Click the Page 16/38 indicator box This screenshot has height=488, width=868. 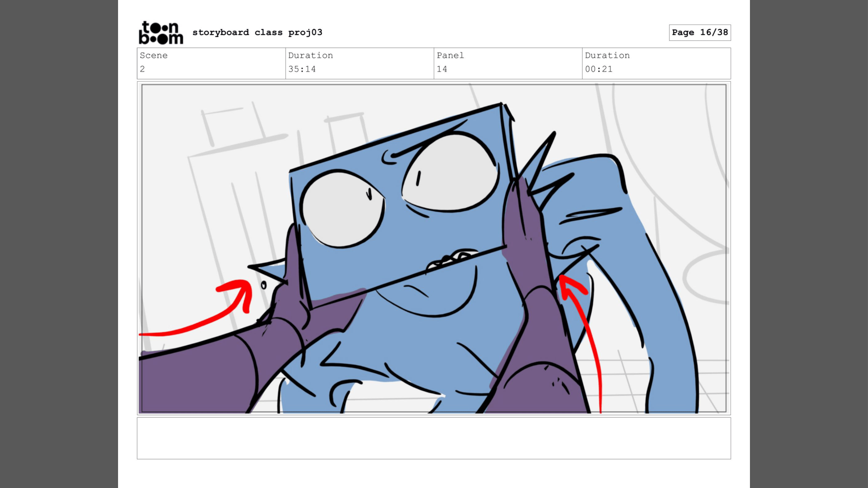point(700,33)
